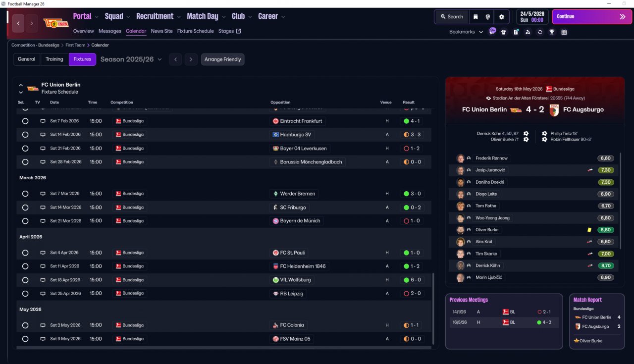Select the radio for Sat 4 Apr 2026 fixture
This screenshot has width=634, height=364.
point(25,253)
